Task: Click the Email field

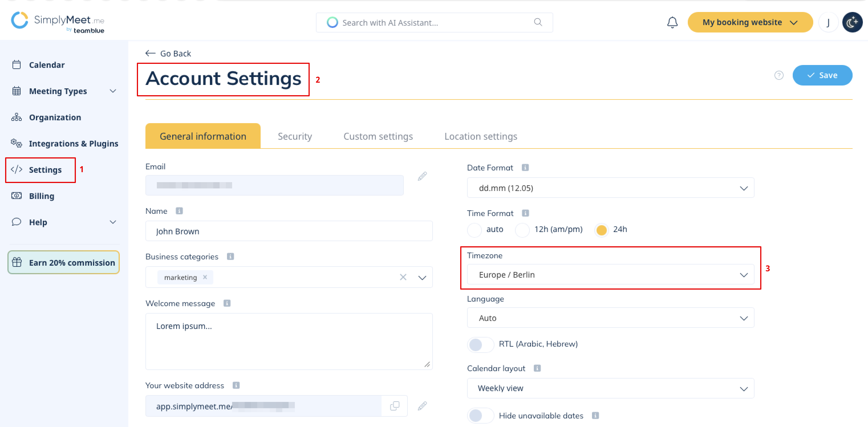Action: [x=274, y=185]
